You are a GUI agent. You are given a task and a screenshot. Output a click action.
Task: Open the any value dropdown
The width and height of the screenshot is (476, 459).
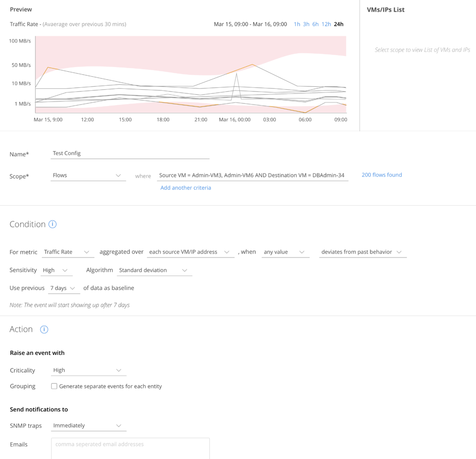(285, 252)
